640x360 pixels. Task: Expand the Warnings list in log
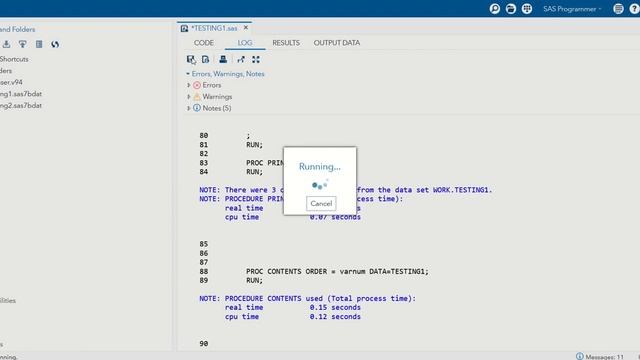tap(189, 97)
